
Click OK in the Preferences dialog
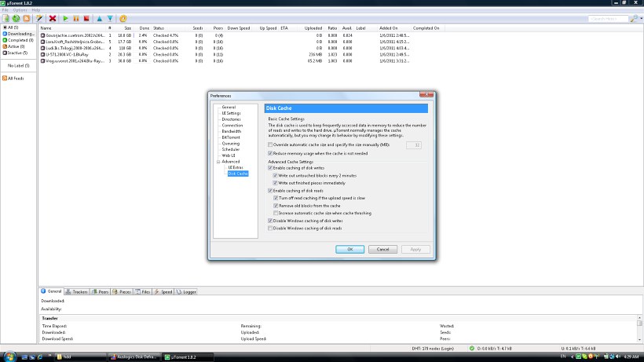349,249
